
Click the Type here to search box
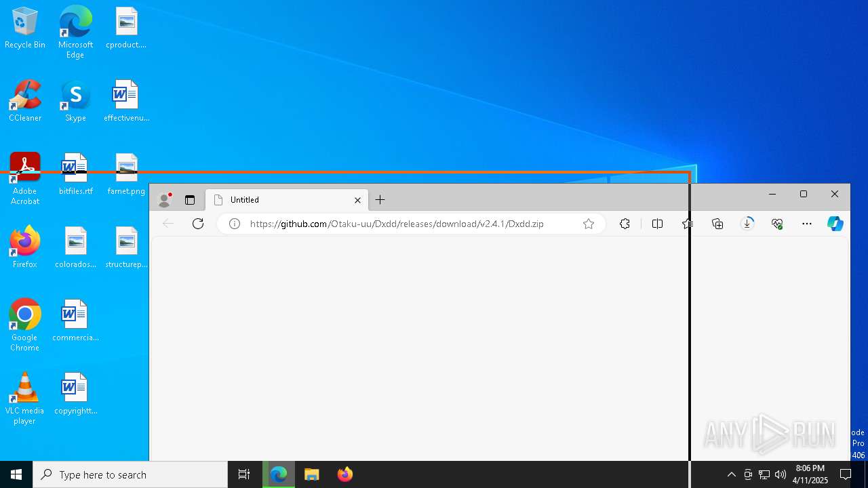pyautogui.click(x=130, y=474)
